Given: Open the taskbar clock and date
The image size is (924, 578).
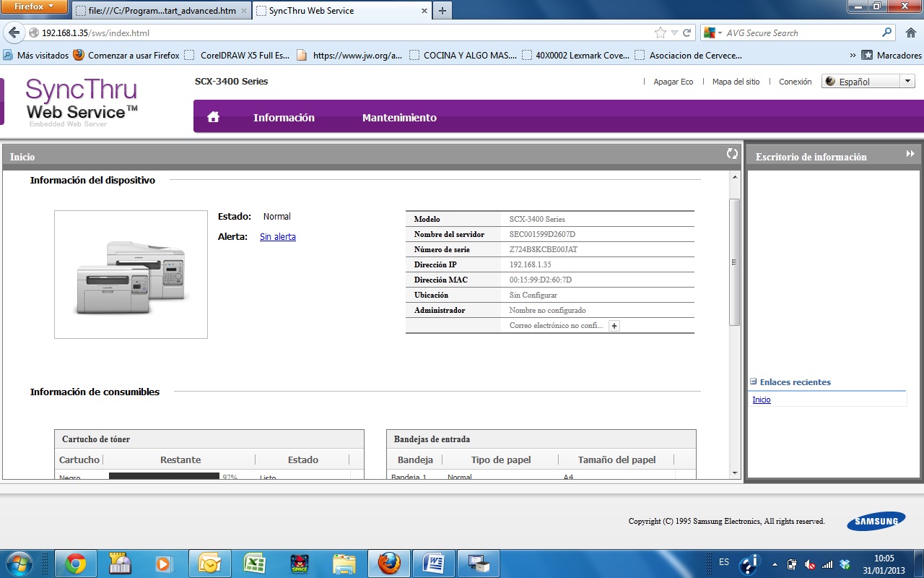Looking at the screenshot, I should (884, 564).
